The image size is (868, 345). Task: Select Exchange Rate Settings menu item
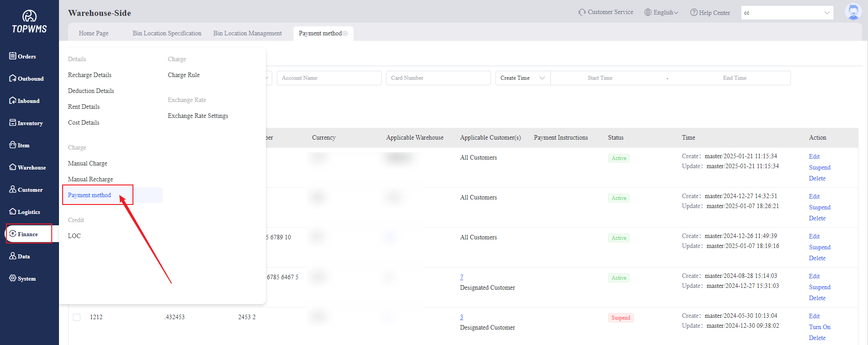[x=198, y=116]
